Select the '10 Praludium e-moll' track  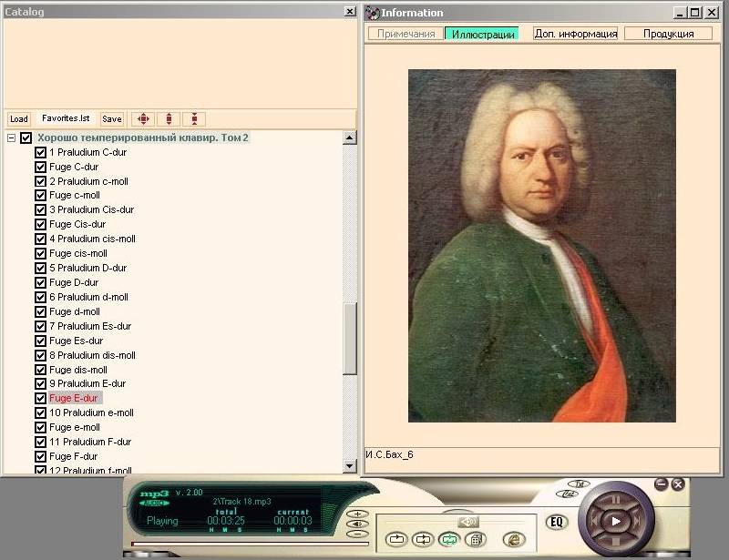pos(92,412)
